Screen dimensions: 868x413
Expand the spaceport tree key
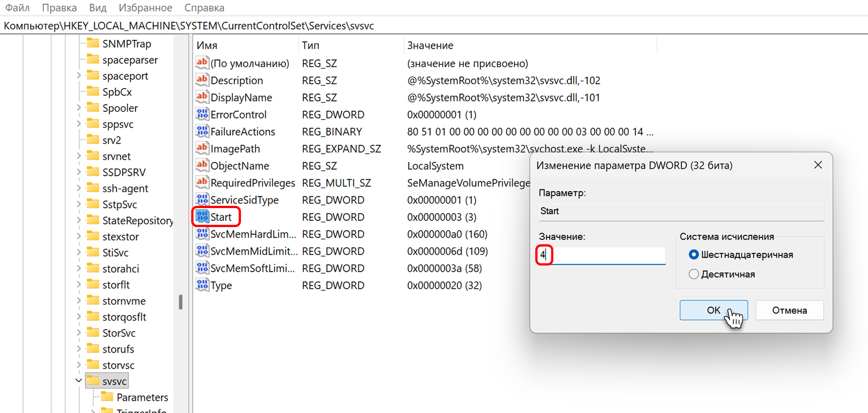pos(79,76)
